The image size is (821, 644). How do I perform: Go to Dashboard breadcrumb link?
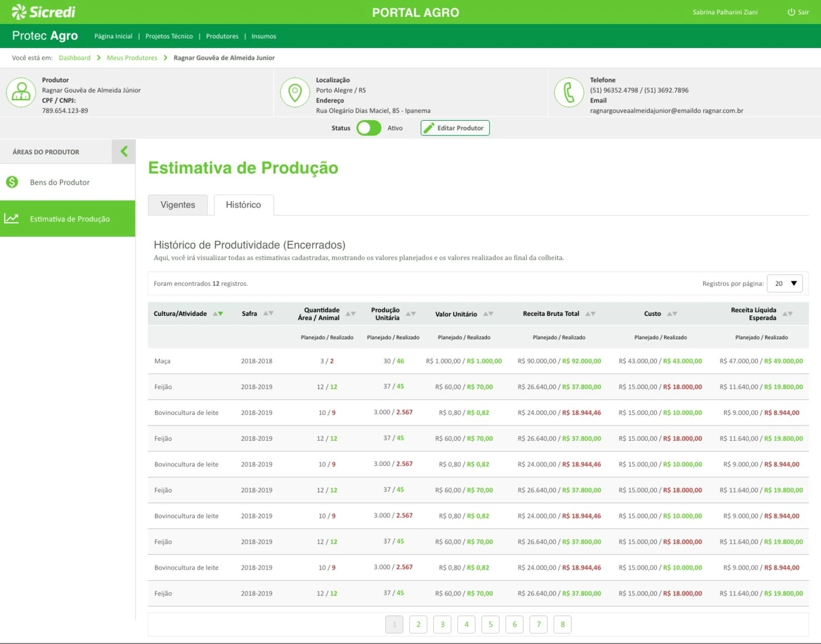(74, 58)
